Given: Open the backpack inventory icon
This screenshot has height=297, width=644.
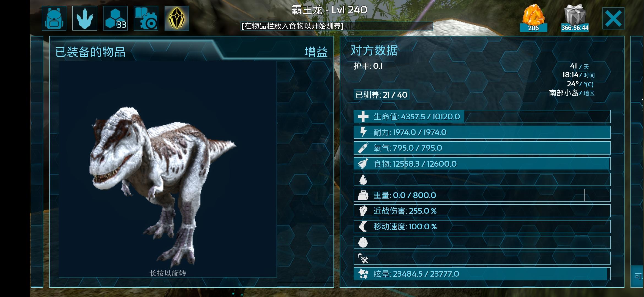Looking at the screenshot, I should point(54,18).
